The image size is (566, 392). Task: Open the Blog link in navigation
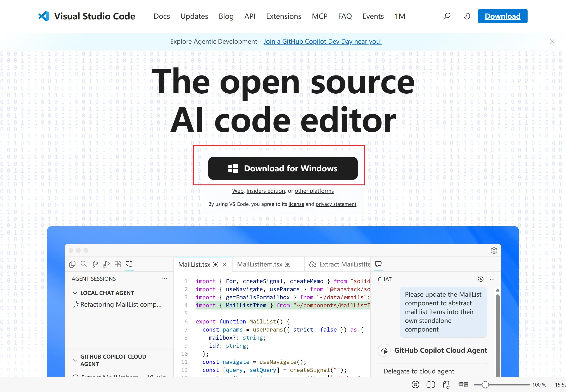[226, 16]
